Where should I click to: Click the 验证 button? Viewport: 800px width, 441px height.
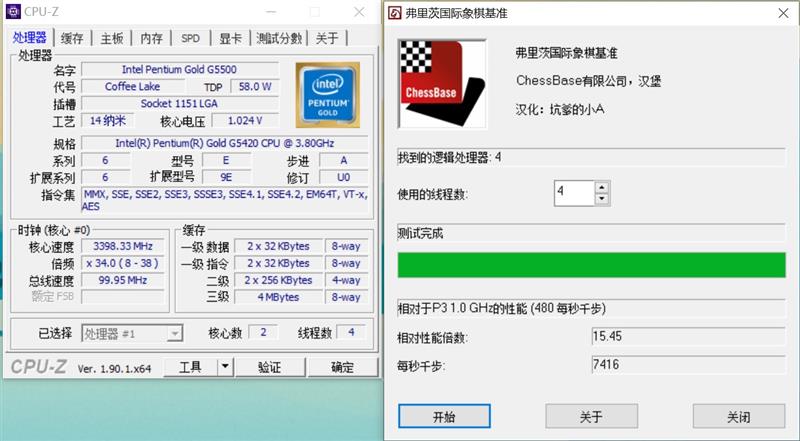pyautogui.click(x=270, y=367)
